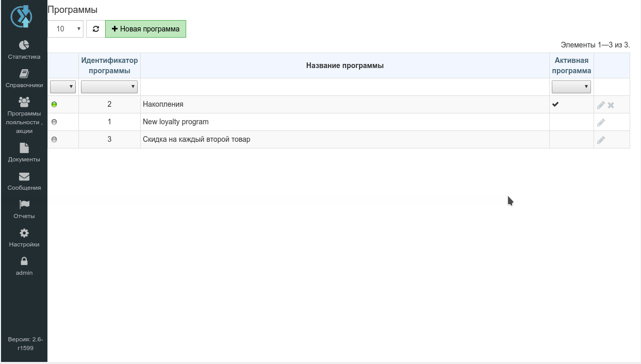Viewport: 641px width, 364px height.
Task: Open Справочники book icon
Action: pyautogui.click(x=24, y=74)
